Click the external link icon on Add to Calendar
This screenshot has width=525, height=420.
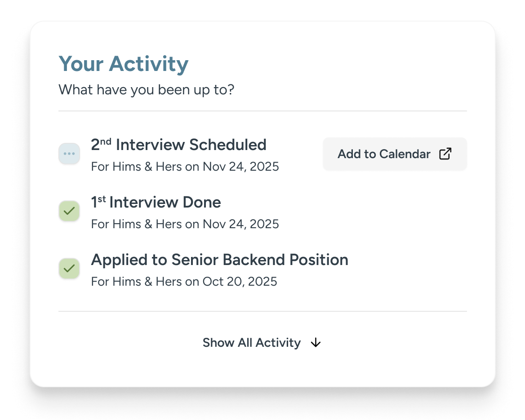point(445,154)
